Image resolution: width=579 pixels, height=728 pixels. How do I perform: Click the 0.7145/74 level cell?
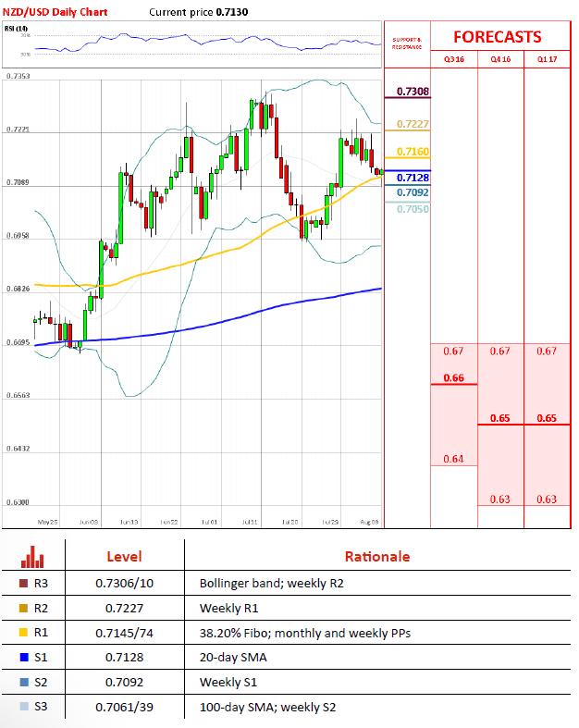(x=125, y=634)
